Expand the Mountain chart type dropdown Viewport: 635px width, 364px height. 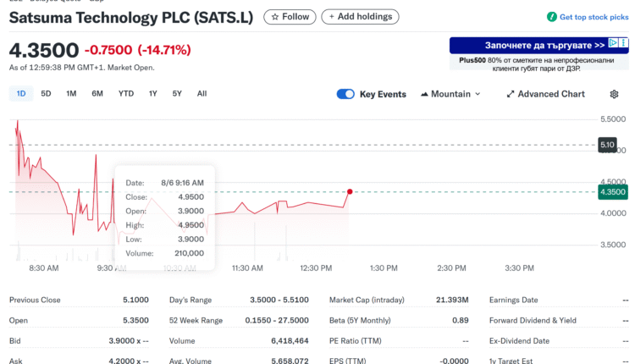point(450,94)
